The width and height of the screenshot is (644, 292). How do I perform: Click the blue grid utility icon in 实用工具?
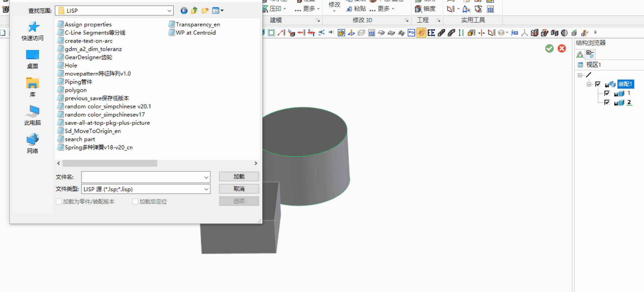490,9
